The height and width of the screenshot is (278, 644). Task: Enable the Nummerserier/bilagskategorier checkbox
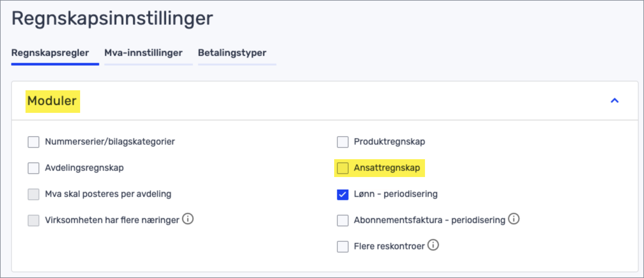coord(34,142)
